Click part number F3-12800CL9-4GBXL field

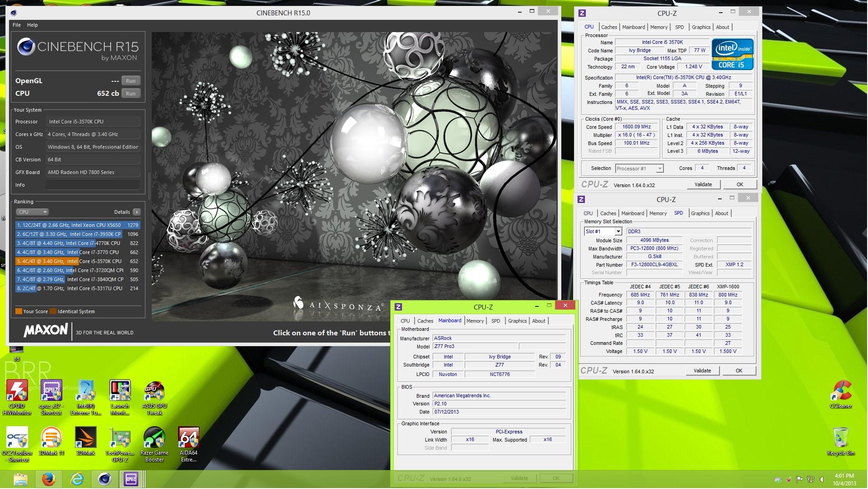[655, 265]
